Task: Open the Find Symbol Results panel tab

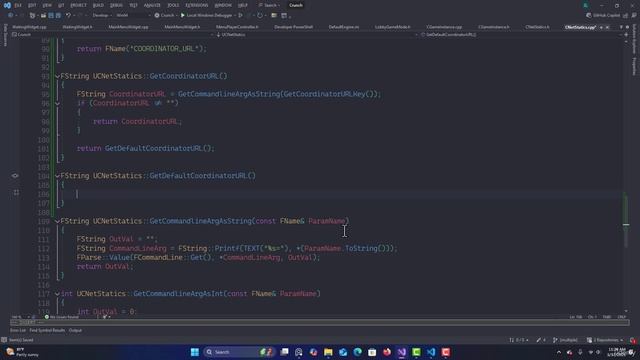Action: (47, 330)
